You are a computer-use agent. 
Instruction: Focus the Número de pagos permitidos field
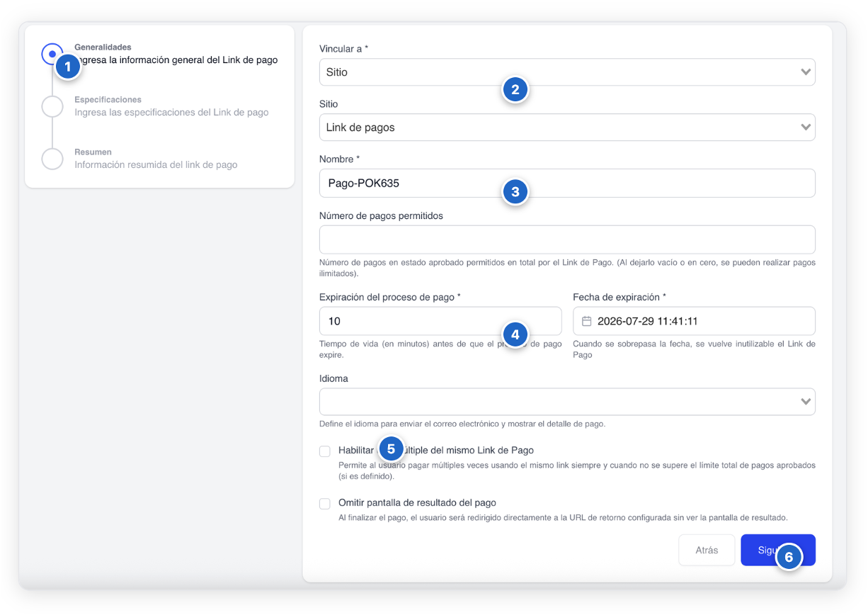pyautogui.click(x=567, y=239)
